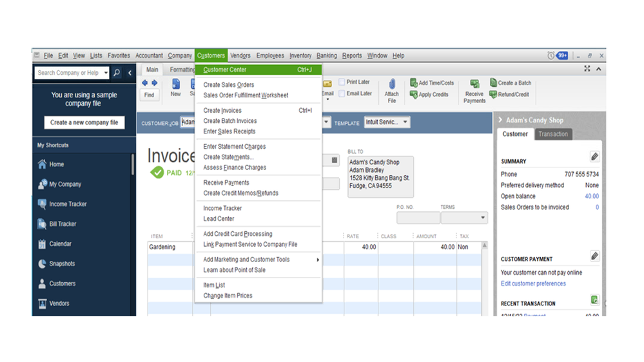Edit customer payment pencil icon
The image size is (644, 362).
[x=594, y=256]
